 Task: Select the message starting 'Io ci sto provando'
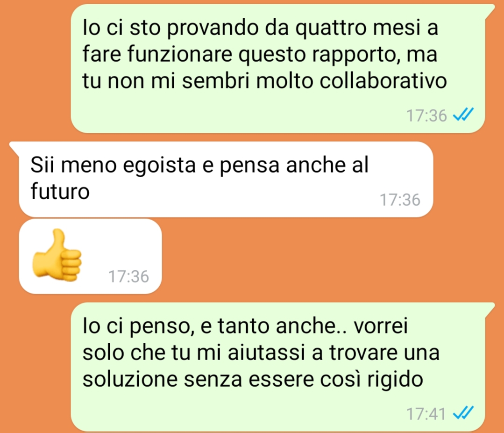click(278, 69)
